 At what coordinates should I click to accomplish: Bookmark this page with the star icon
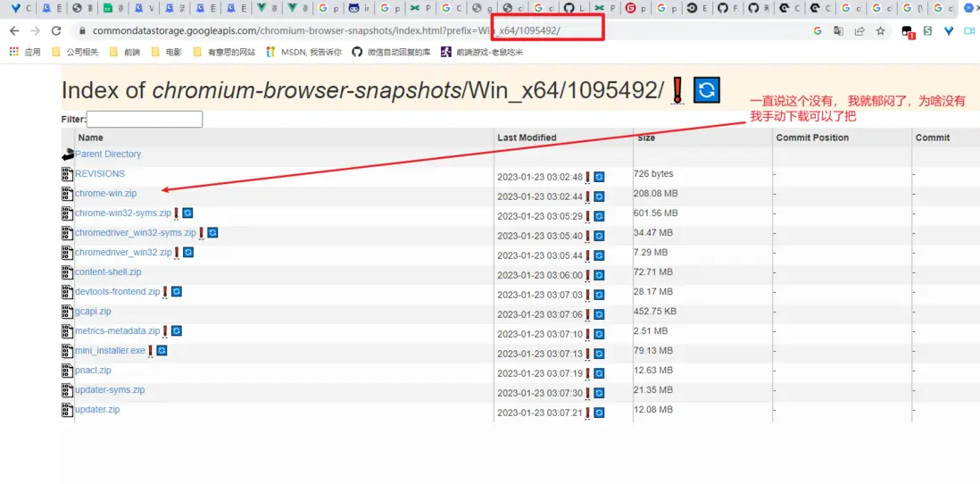[x=881, y=30]
